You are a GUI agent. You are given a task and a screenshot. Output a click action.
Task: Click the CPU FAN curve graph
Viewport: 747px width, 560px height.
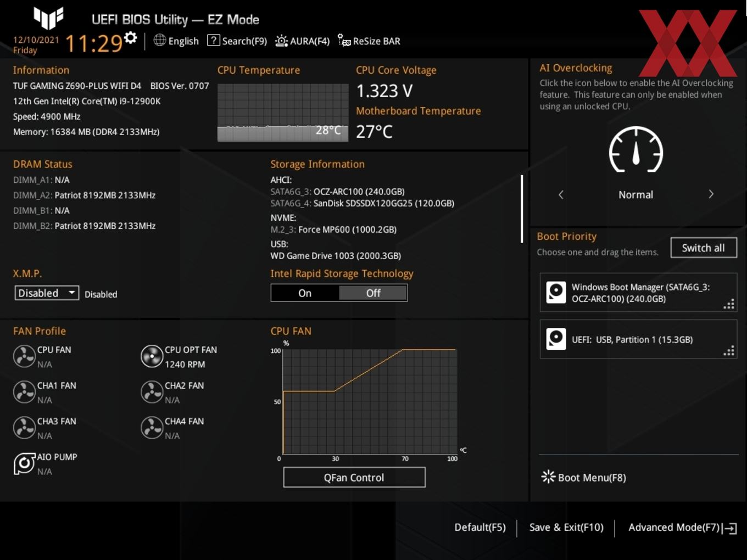(x=369, y=401)
